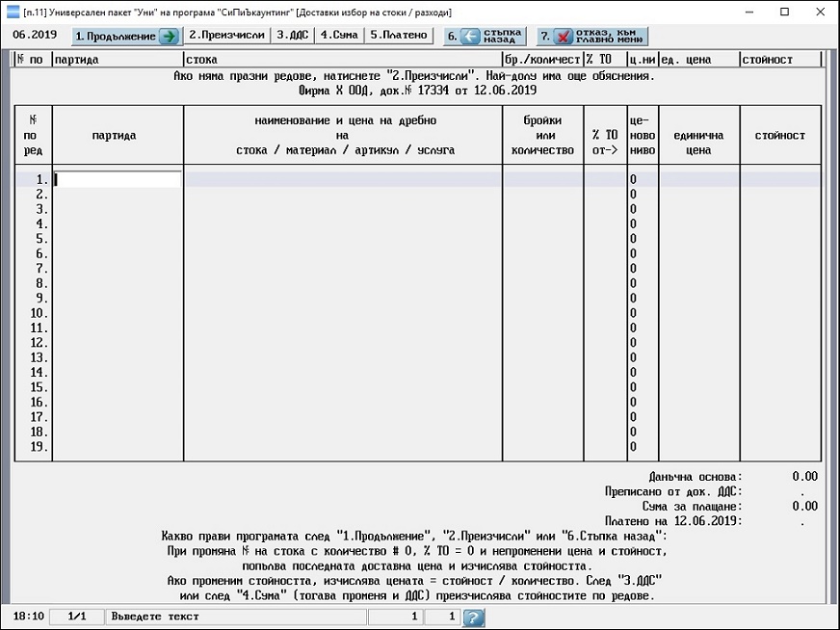This screenshot has height=630, width=840.
Task: Click the "ед. цена" header in the top strip
Action: point(686,60)
